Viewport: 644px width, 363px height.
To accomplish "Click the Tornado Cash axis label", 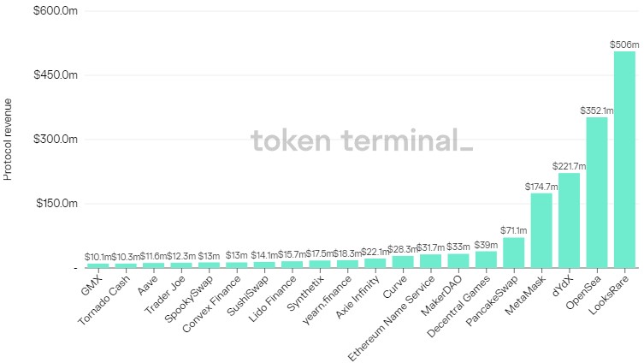I will pyautogui.click(x=111, y=297).
